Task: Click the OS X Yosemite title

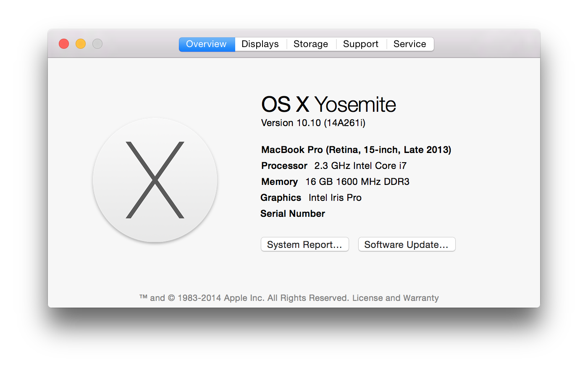Action: coord(328,104)
